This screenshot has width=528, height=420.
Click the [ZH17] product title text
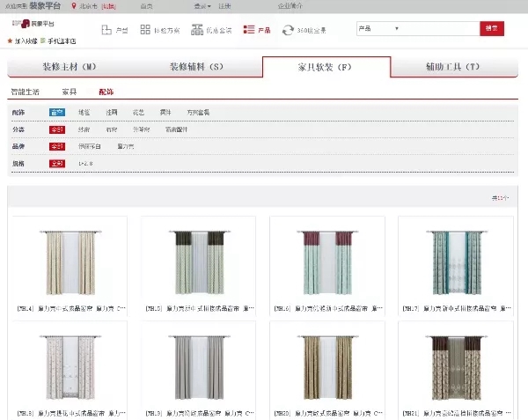[457, 308]
